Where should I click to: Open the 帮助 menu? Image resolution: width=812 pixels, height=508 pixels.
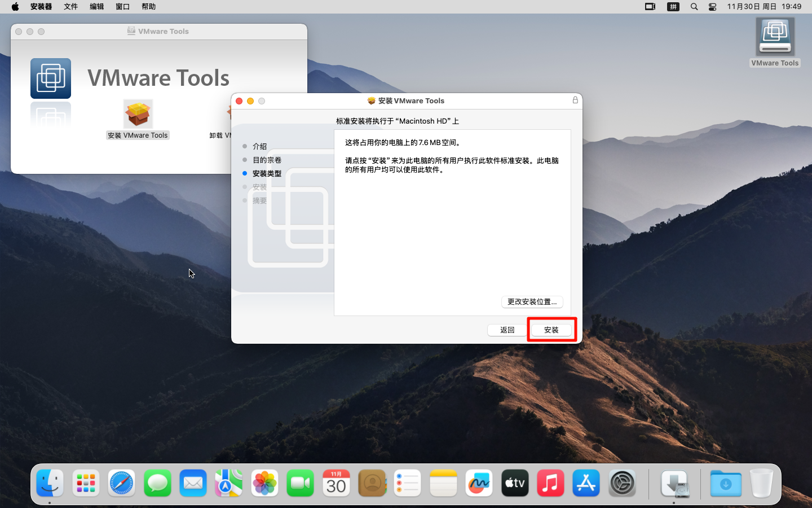pos(148,7)
